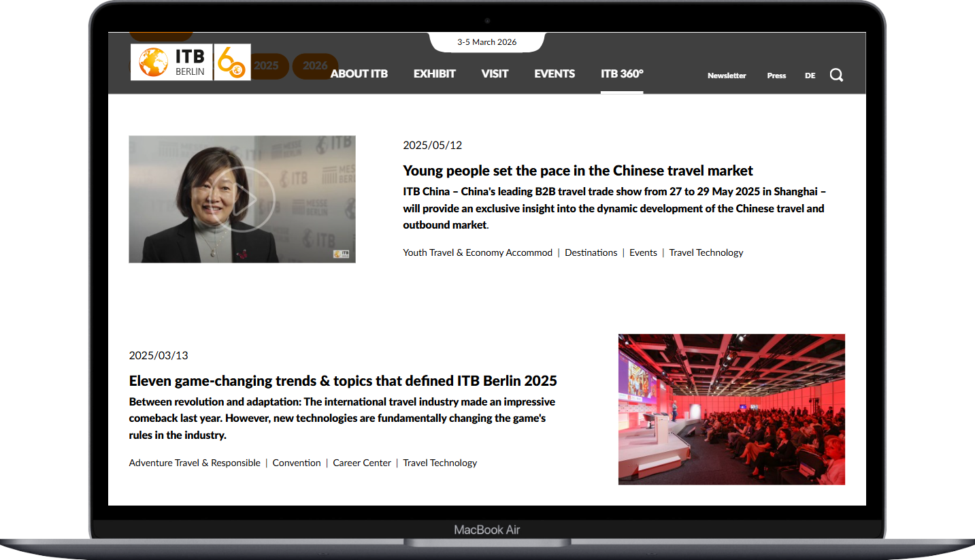
Task: Select the ITB 360° menu item
Action: (x=622, y=73)
